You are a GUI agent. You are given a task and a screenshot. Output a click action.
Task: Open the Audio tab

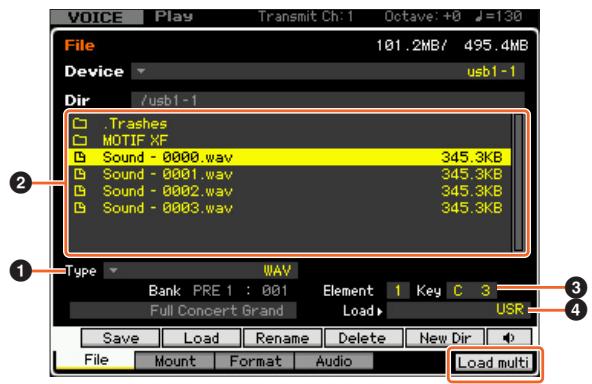pos(334,361)
